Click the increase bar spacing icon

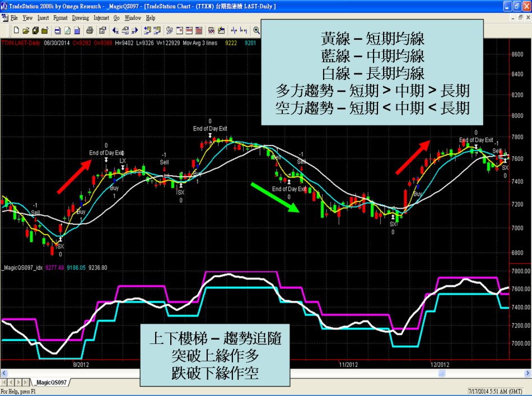(x=243, y=30)
